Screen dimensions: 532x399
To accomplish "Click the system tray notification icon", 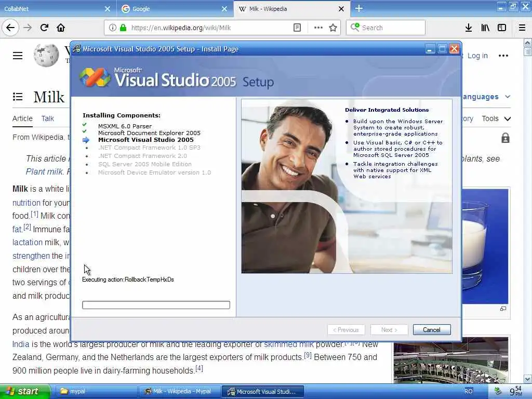I will point(498,391).
